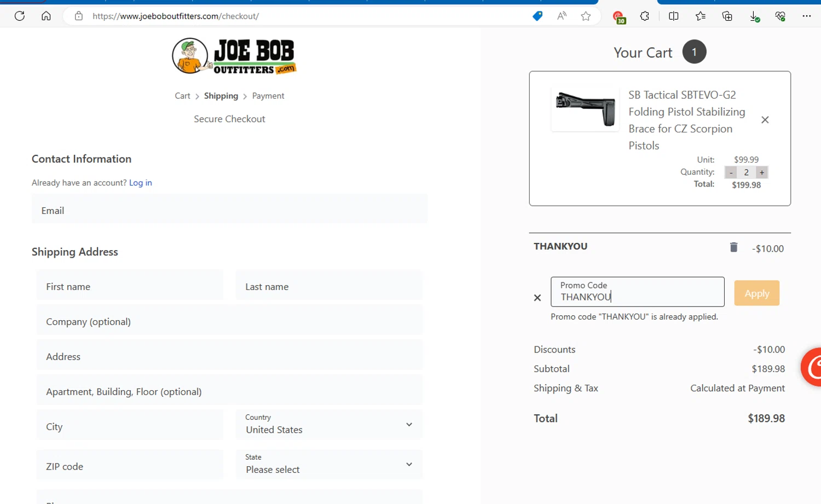Click the Joe Bob Outfitters logo
The width and height of the screenshot is (821, 504).
(x=234, y=56)
